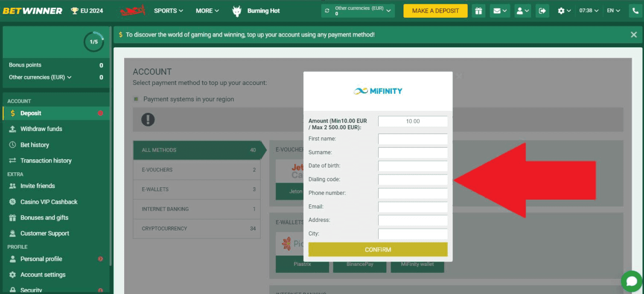The height and width of the screenshot is (294, 644).
Task: Open the live chat bubble icon
Action: tap(632, 282)
